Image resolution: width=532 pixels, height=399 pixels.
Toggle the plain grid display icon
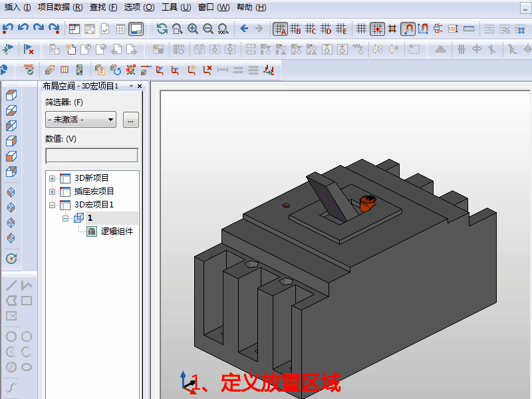point(361,29)
